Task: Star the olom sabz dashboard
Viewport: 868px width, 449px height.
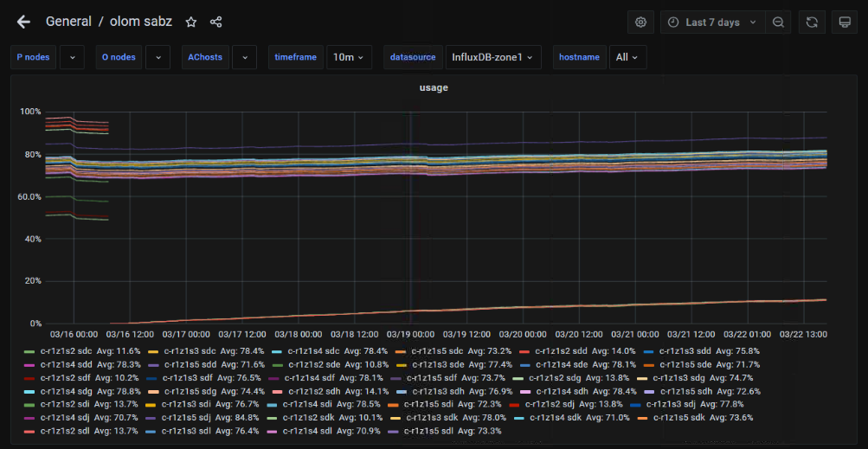Action: (x=191, y=22)
